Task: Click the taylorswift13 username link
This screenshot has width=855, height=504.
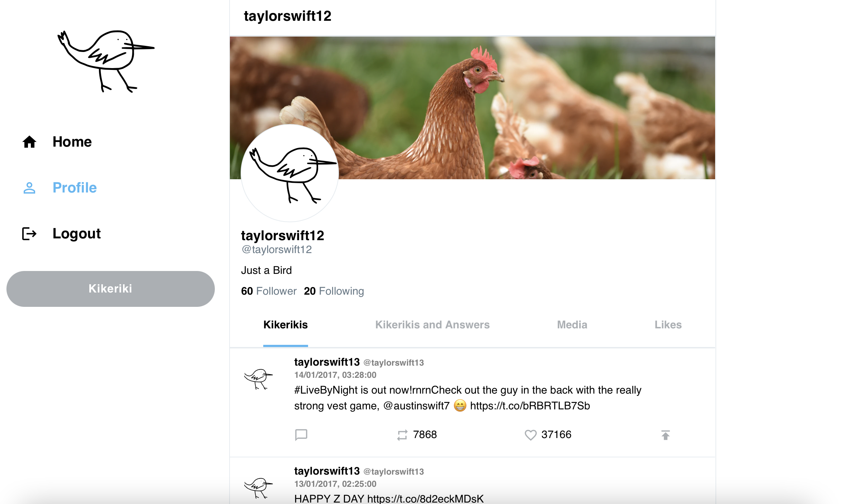Action: click(326, 362)
